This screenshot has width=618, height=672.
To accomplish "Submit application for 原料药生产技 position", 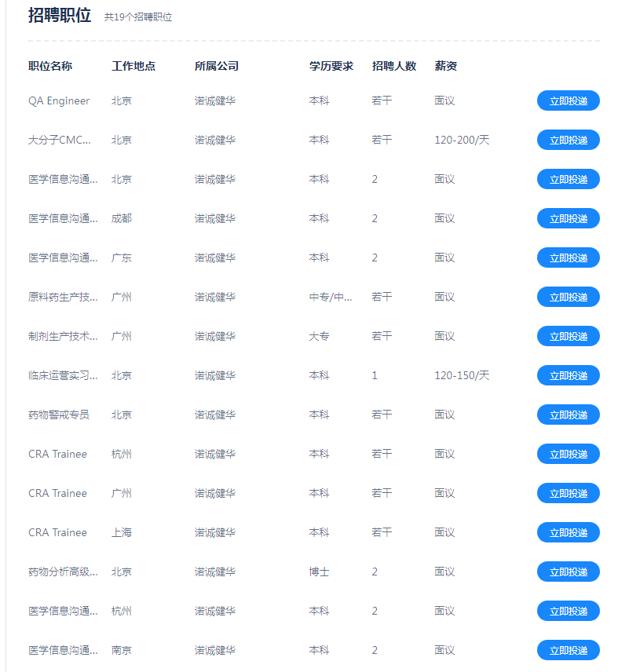I will click(x=568, y=297).
